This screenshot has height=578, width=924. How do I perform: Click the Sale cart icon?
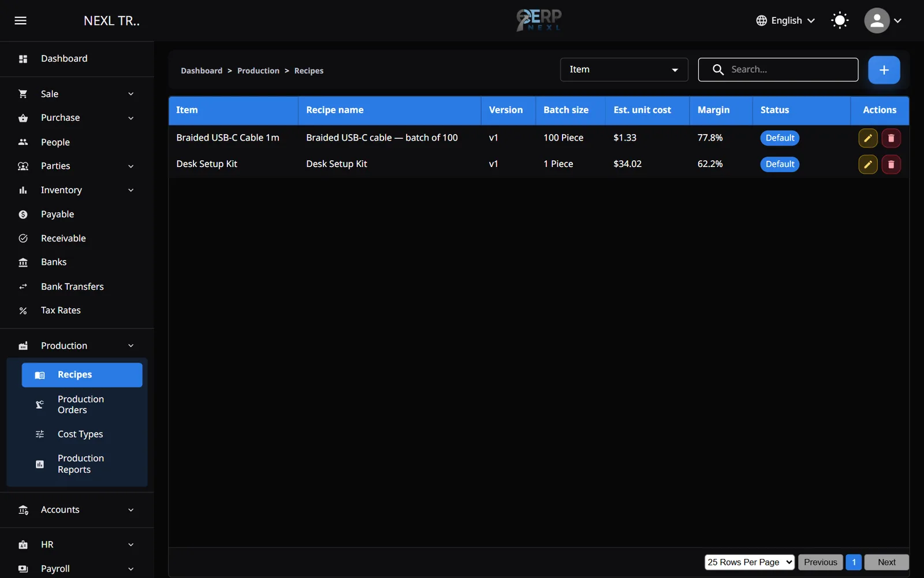pos(23,94)
